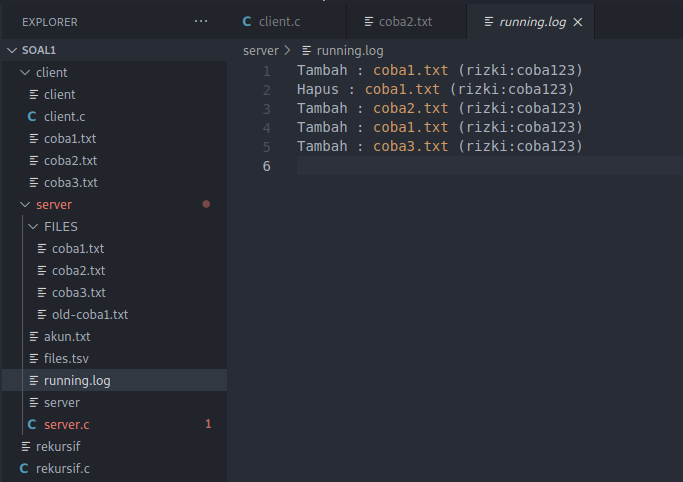
Task: Switch to the coba2.txt tab
Action: tap(406, 22)
